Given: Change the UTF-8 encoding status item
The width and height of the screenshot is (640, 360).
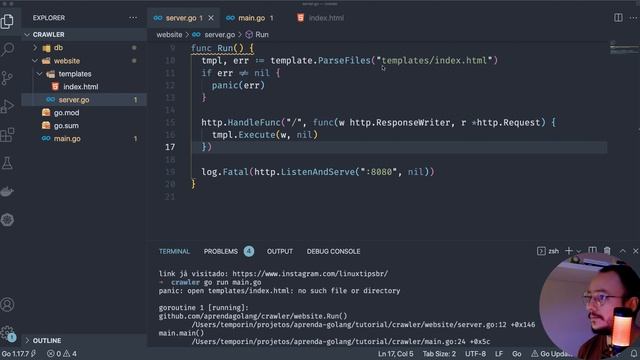Looking at the screenshot, I should click(x=475, y=354).
